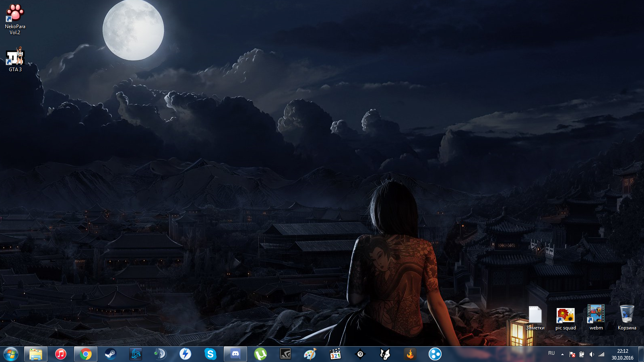Screen dimensions: 644x362
Task: Click the Windows Start orb button
Action: (11, 354)
